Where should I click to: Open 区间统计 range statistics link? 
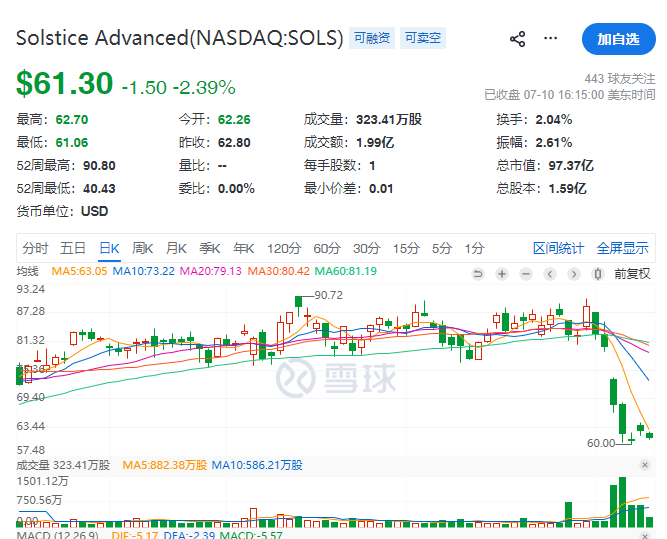coord(559,248)
